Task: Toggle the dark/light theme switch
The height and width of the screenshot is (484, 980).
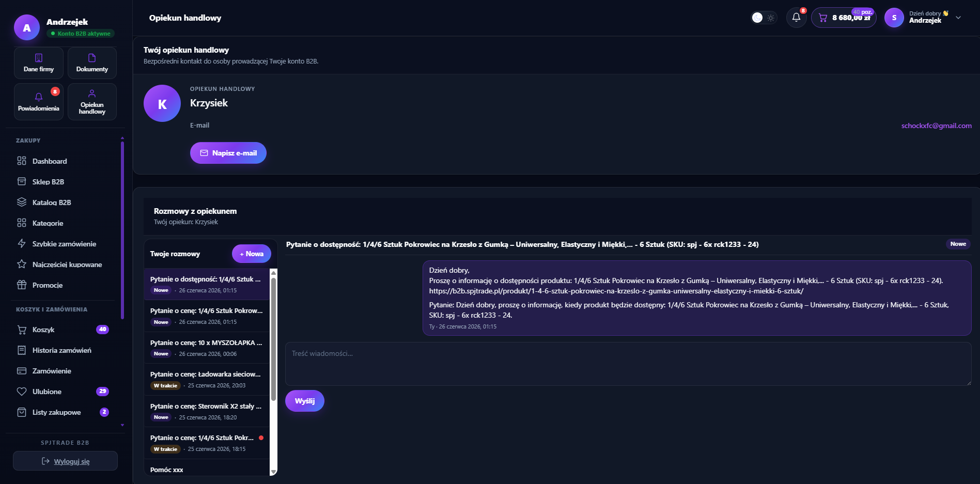Action: tap(764, 18)
